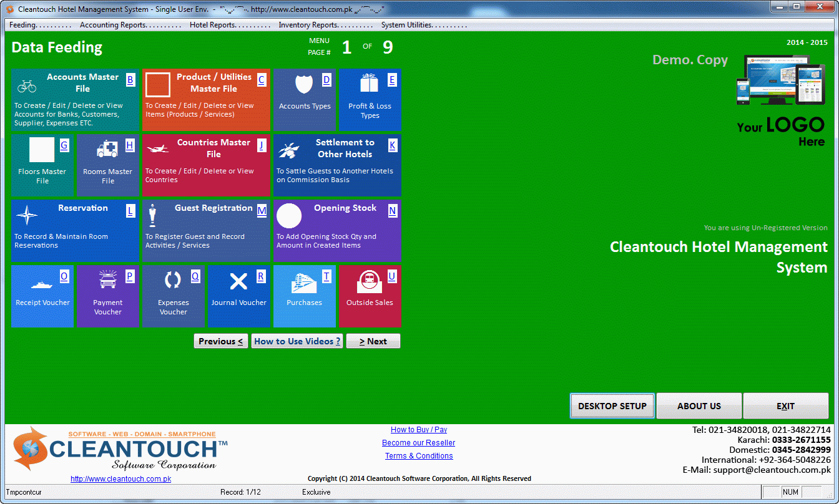Image resolution: width=839 pixels, height=504 pixels.
Task: Open How to Use Videos button
Action: [x=297, y=341]
